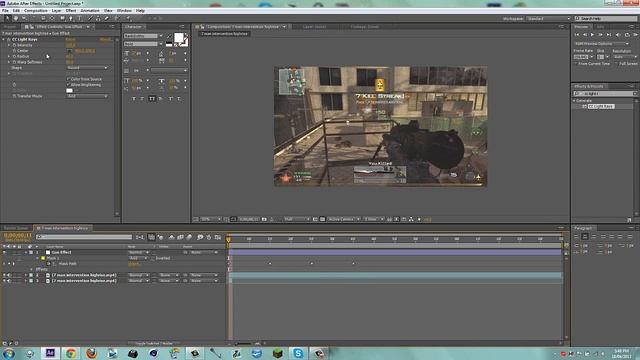
Task: Toggle Allow Brightening checkbox
Action: [68, 85]
